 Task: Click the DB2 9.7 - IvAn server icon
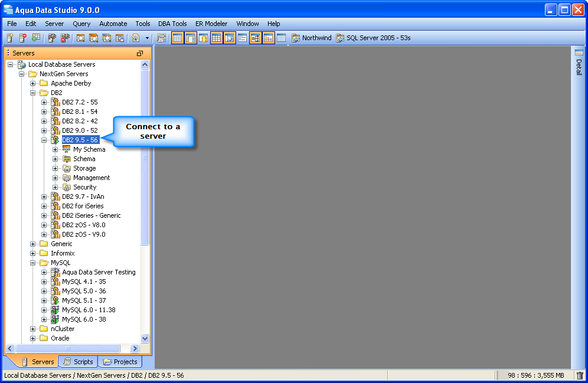[x=55, y=197]
